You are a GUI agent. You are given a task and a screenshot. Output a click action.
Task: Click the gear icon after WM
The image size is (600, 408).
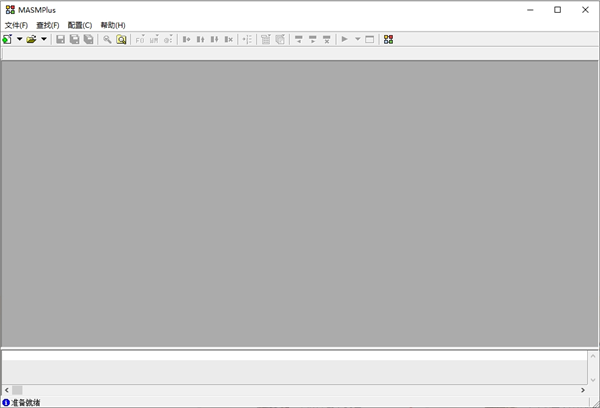[x=168, y=39]
